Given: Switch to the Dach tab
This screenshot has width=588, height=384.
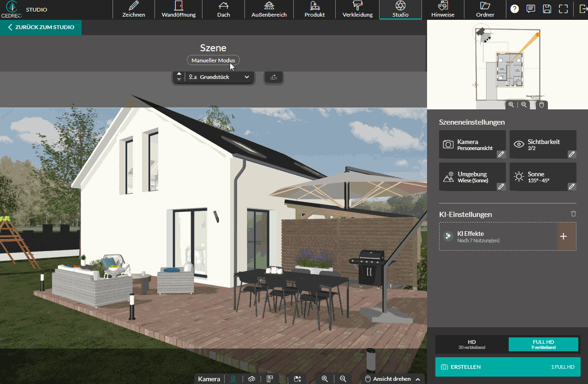Looking at the screenshot, I should pos(224,10).
